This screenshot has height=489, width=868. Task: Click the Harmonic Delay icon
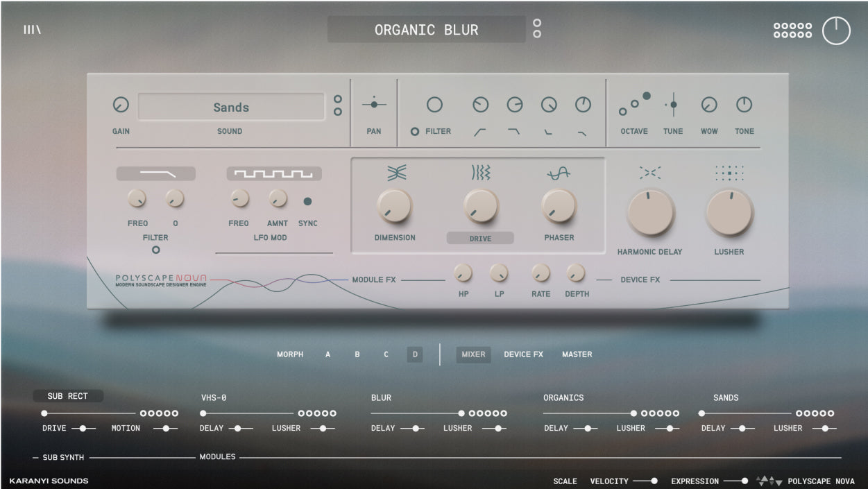pos(650,173)
